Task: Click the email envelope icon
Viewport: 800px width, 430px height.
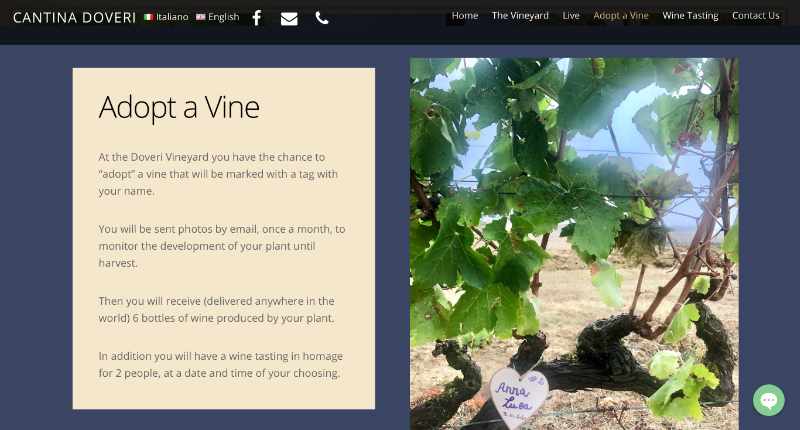Action: point(289,19)
